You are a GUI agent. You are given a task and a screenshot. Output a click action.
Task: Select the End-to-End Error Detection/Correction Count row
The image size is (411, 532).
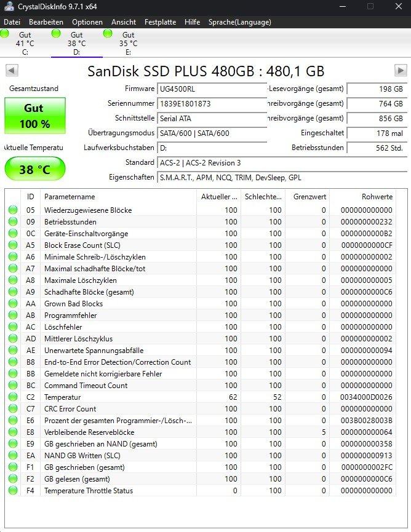[201, 362]
